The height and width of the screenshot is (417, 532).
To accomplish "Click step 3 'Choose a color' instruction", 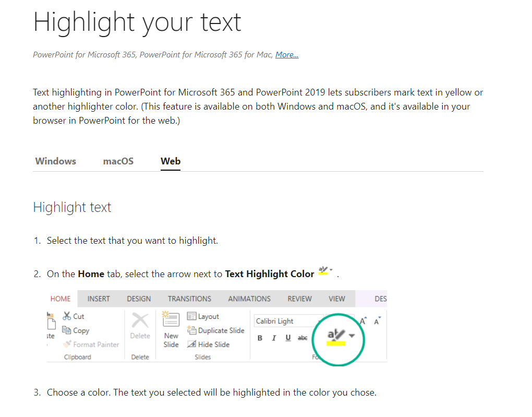I will pyautogui.click(x=212, y=392).
